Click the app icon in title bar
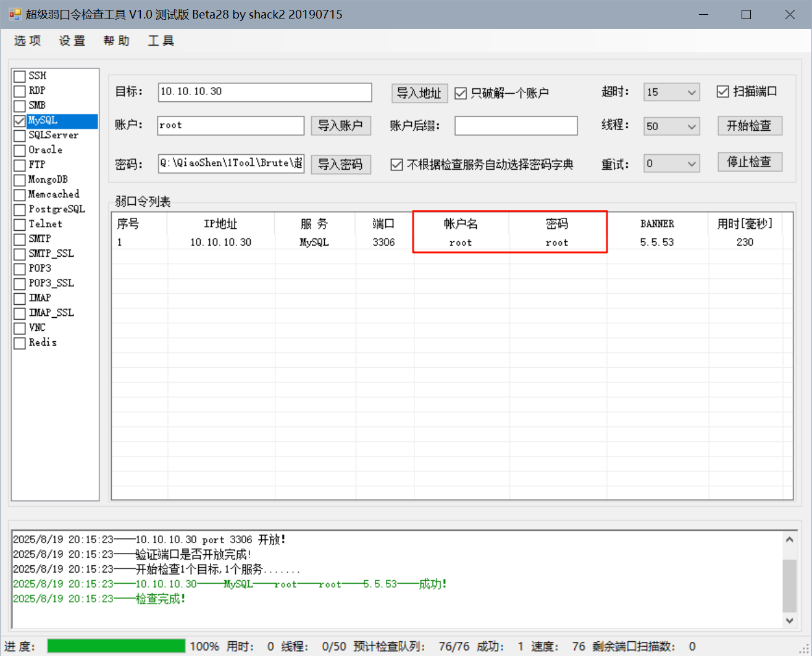Screen dimensions: 812x656 [15, 14]
